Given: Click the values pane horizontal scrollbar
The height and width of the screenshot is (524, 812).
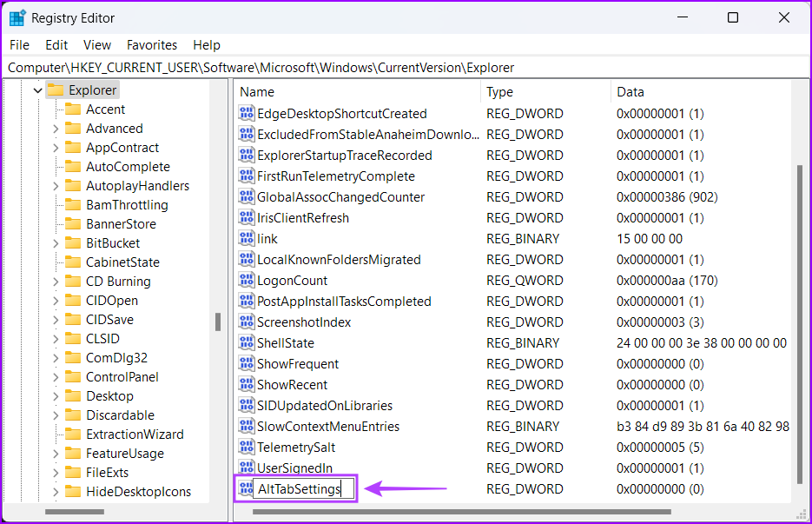Looking at the screenshot, I should coord(462,512).
